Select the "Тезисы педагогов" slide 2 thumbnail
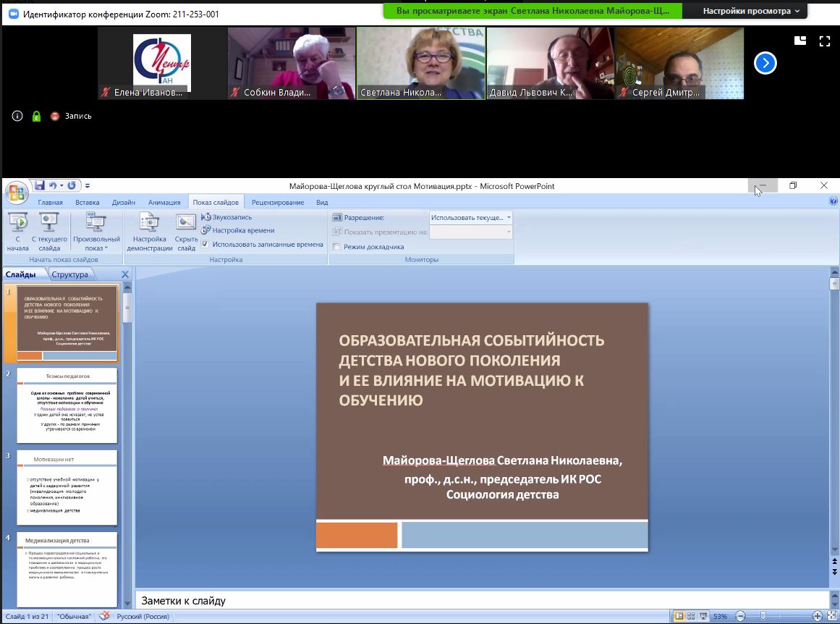Image resolution: width=840 pixels, height=624 pixels. click(67, 405)
